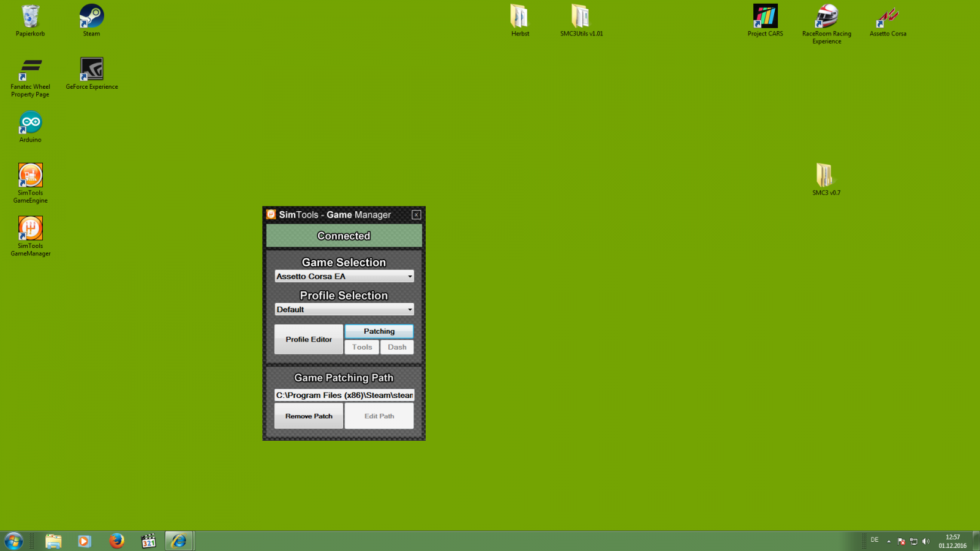Open the Action Center flag icon

pyautogui.click(x=901, y=541)
